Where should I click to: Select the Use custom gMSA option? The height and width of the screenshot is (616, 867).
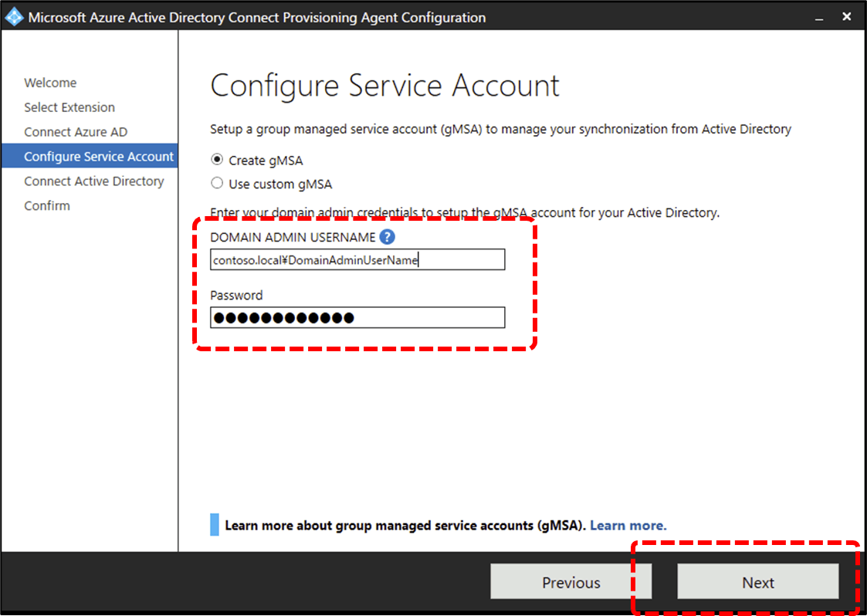(x=217, y=183)
